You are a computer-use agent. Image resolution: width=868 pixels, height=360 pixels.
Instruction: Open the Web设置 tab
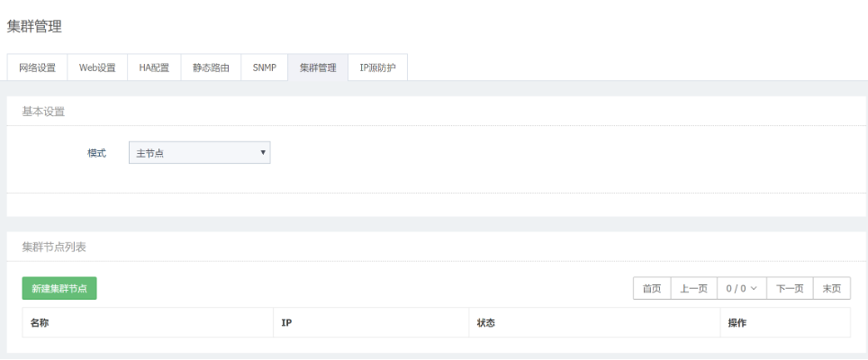pyautogui.click(x=97, y=68)
